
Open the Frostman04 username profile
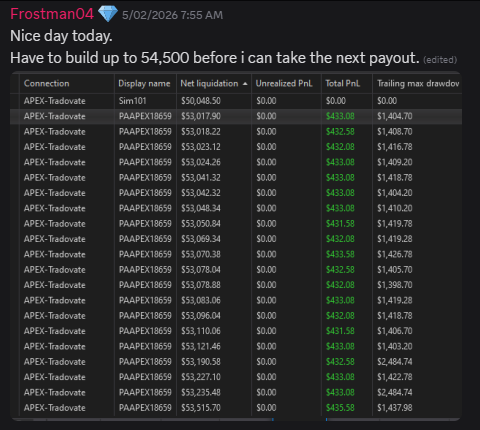52,14
